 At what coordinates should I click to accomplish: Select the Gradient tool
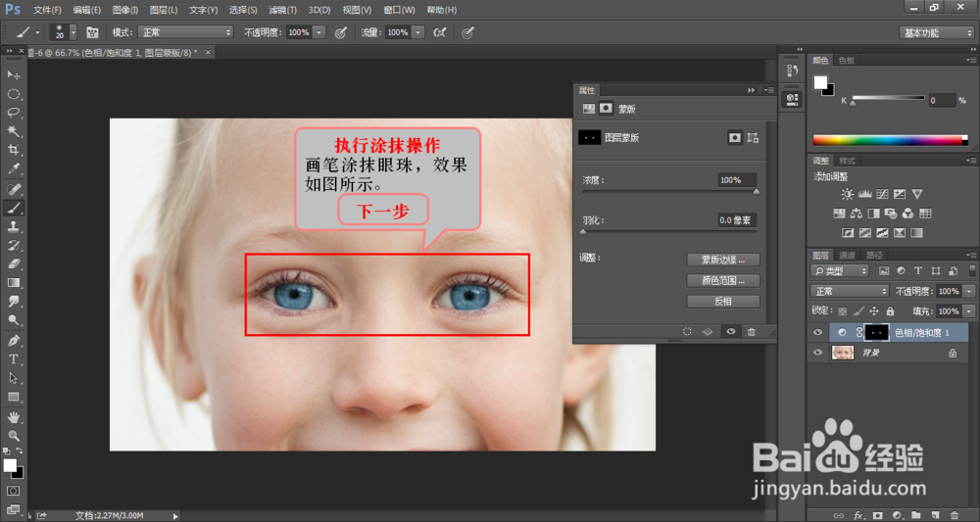click(x=13, y=283)
